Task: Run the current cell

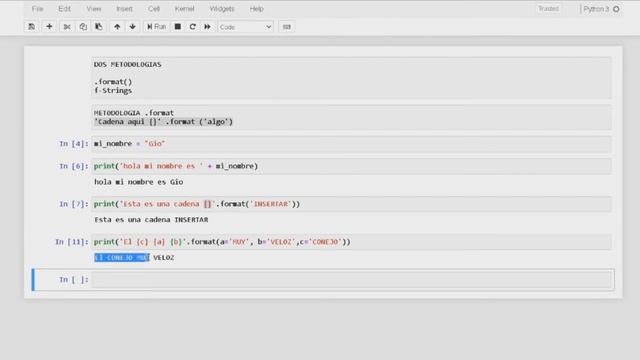Action: [156, 27]
